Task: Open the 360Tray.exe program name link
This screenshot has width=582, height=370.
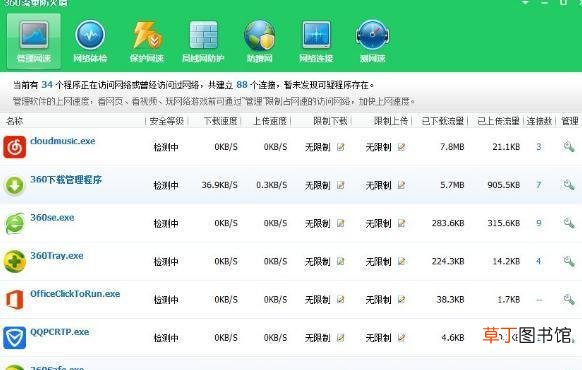Action: (x=57, y=256)
